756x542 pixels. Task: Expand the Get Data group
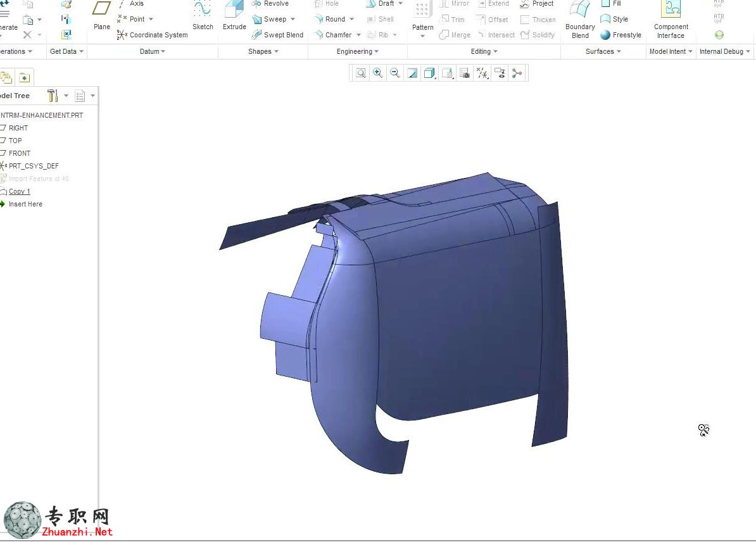click(x=66, y=51)
